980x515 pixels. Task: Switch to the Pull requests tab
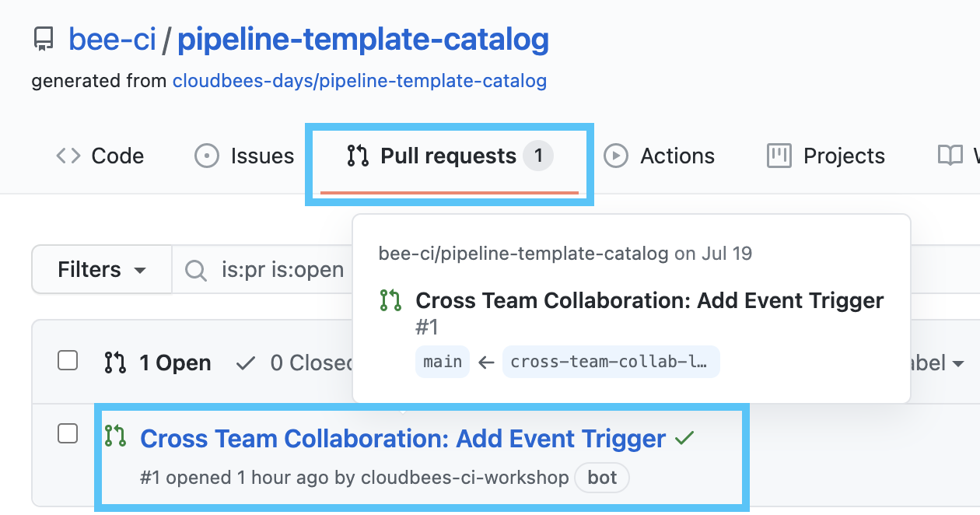[449, 156]
